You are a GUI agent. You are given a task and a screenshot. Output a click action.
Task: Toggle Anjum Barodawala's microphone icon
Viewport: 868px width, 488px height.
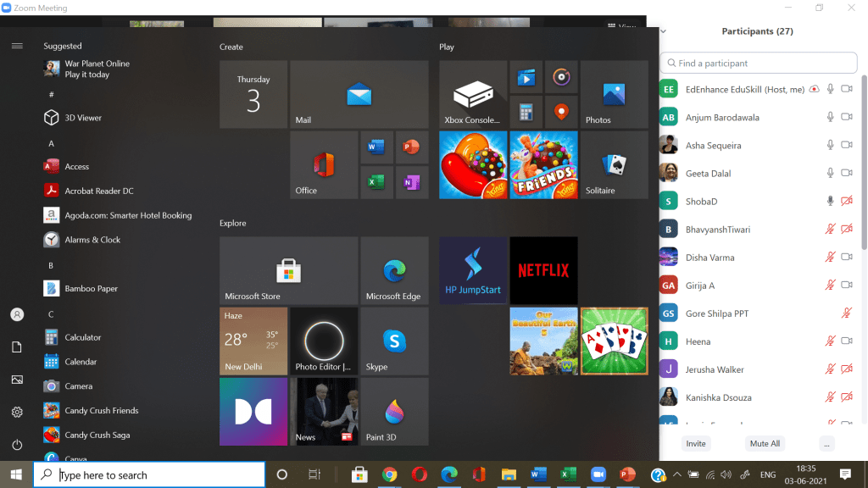[831, 117]
